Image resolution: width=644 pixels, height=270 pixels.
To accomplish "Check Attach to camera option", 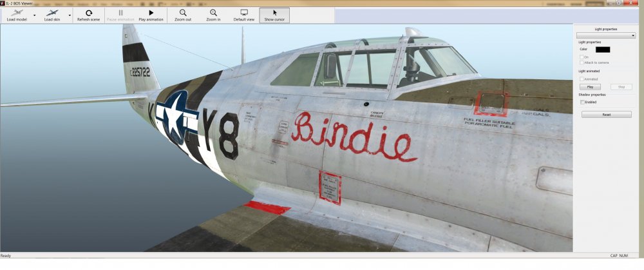I will (x=582, y=63).
